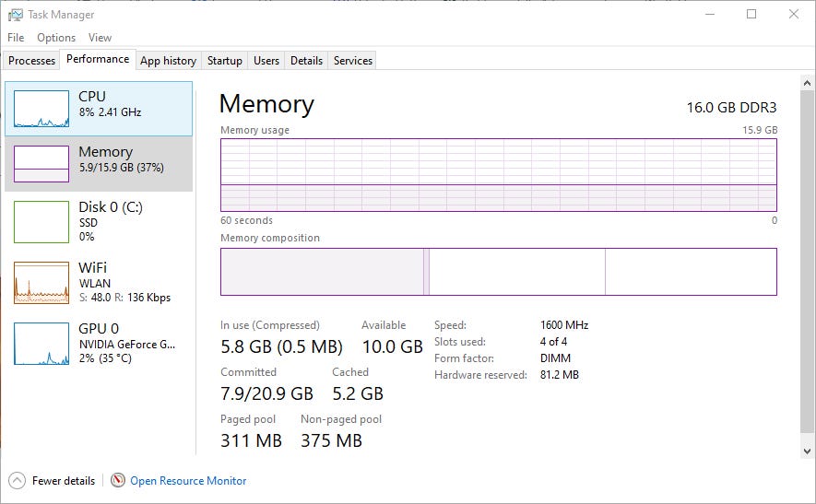Open the Users tab
The height and width of the screenshot is (504, 816).
coord(266,60)
